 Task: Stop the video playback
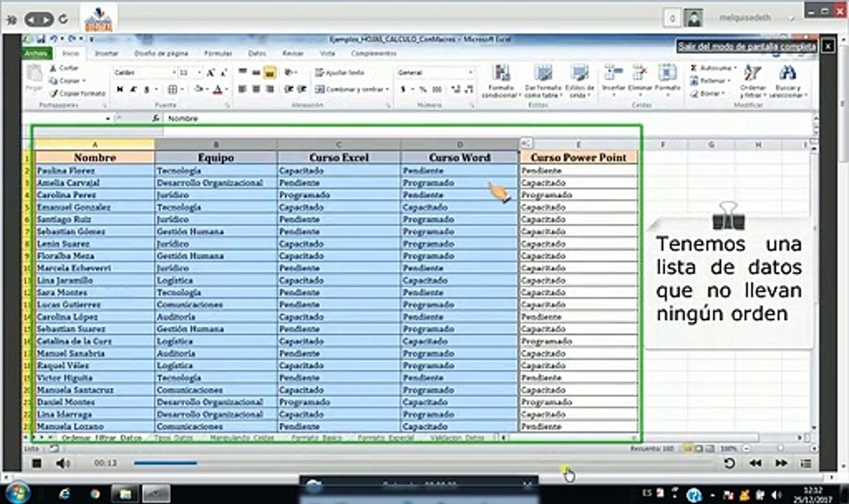37,463
